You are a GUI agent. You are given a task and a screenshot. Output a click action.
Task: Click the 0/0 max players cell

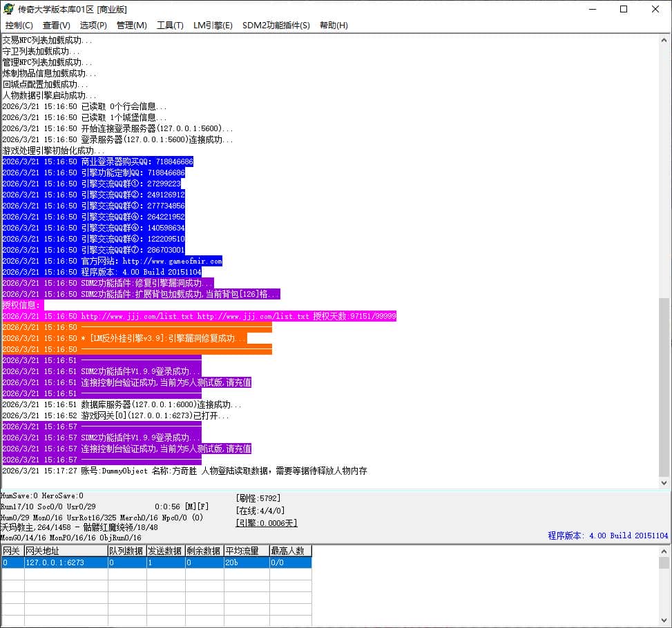pos(290,562)
